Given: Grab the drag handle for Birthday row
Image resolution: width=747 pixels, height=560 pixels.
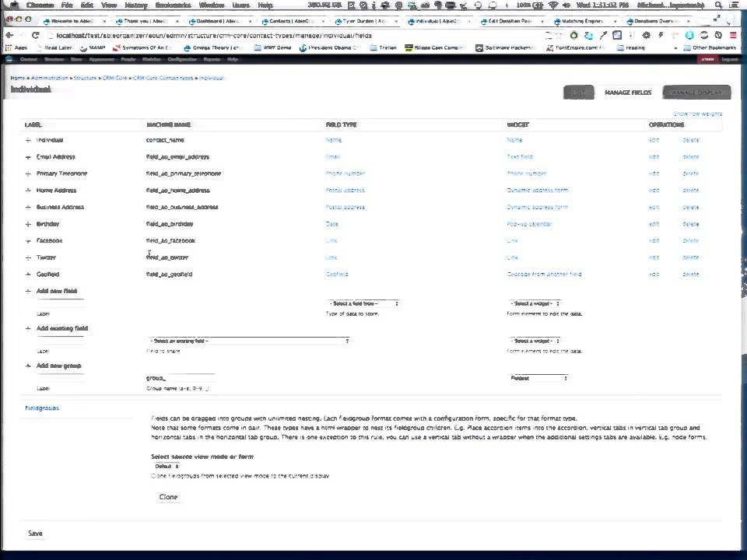Looking at the screenshot, I should point(28,224).
